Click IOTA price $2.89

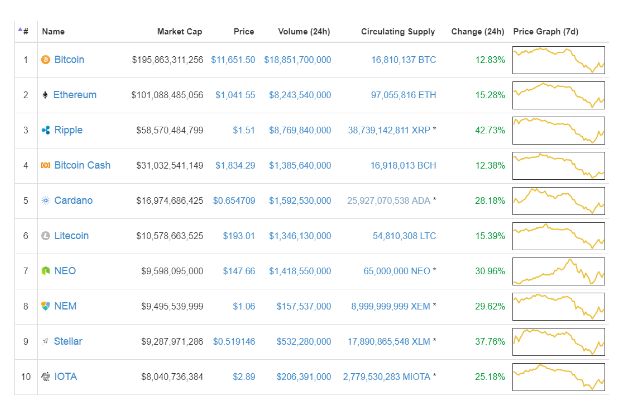click(244, 377)
